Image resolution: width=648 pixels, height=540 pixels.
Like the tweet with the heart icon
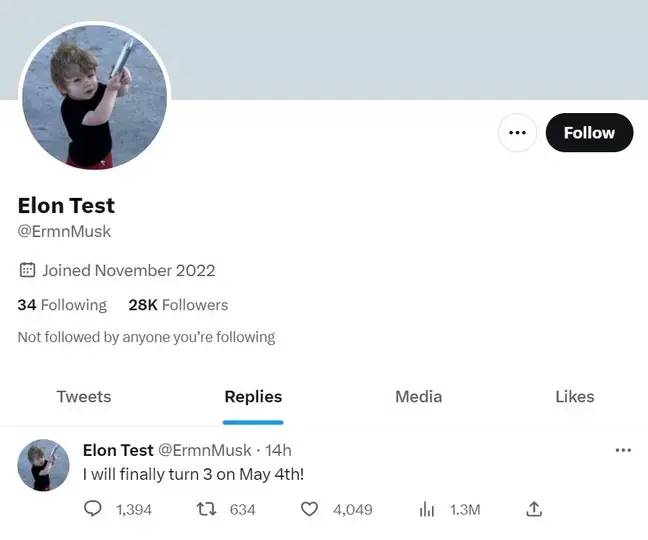click(x=310, y=509)
